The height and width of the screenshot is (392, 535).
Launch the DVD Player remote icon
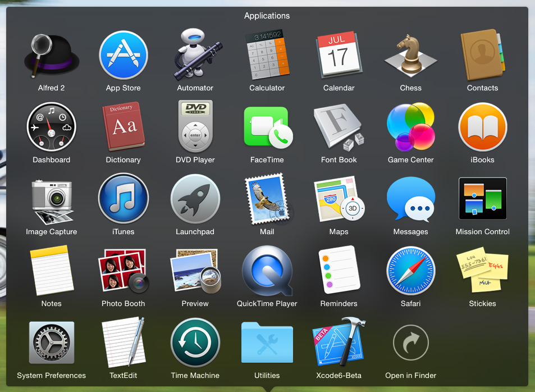click(x=195, y=126)
